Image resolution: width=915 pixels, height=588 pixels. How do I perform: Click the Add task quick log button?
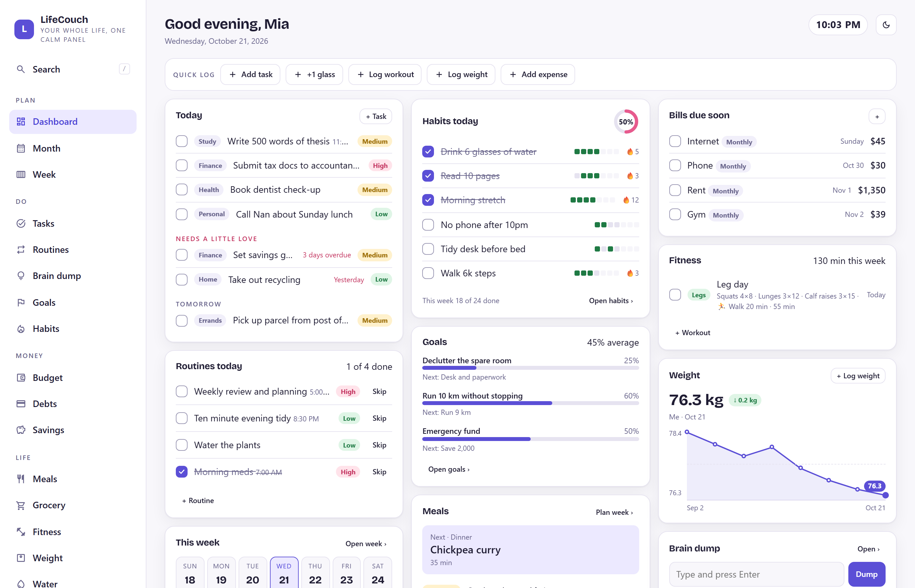coord(251,74)
